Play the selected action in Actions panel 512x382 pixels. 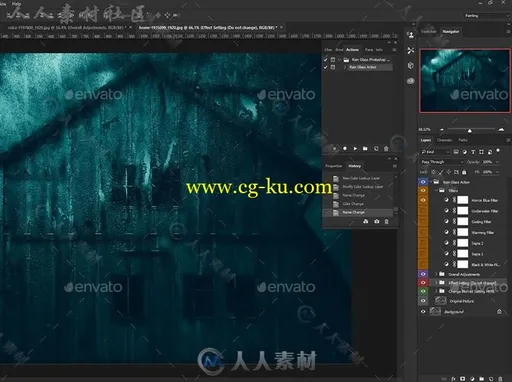coord(355,149)
